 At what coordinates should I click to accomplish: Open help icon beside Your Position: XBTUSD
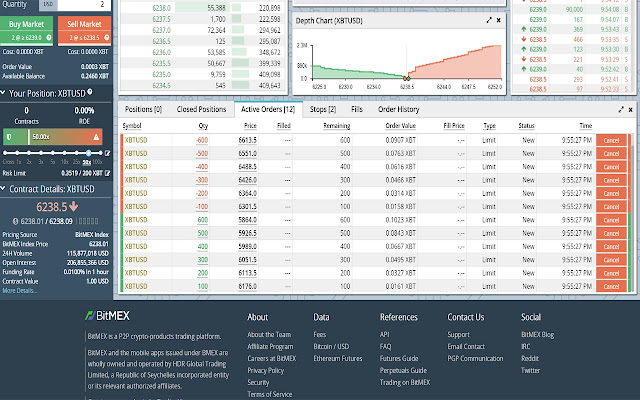point(90,92)
